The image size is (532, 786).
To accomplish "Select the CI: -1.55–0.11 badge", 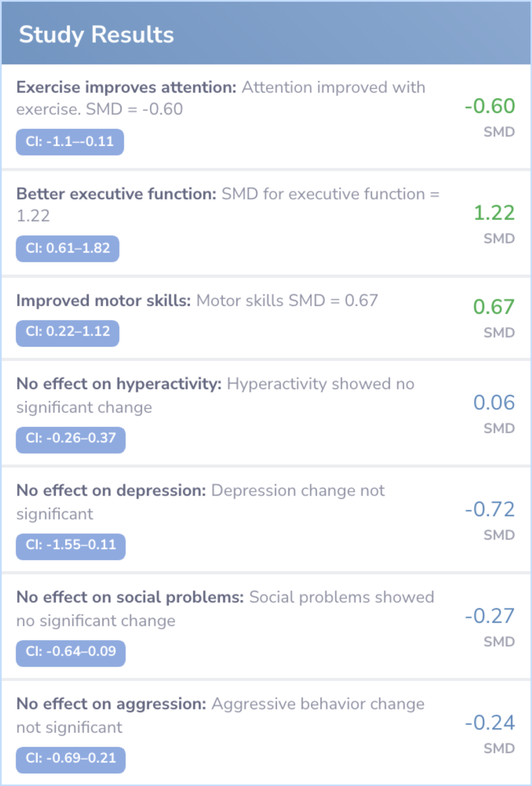I will click(70, 545).
